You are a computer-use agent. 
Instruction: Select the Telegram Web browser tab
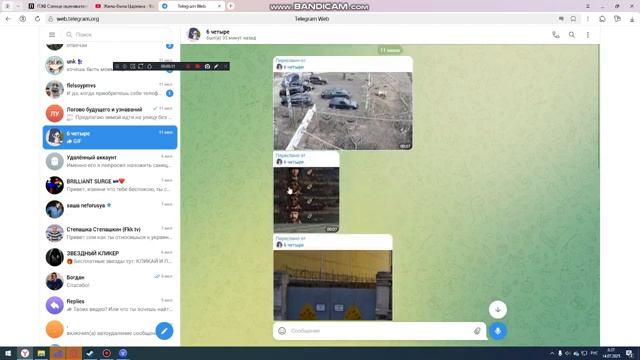[191, 6]
